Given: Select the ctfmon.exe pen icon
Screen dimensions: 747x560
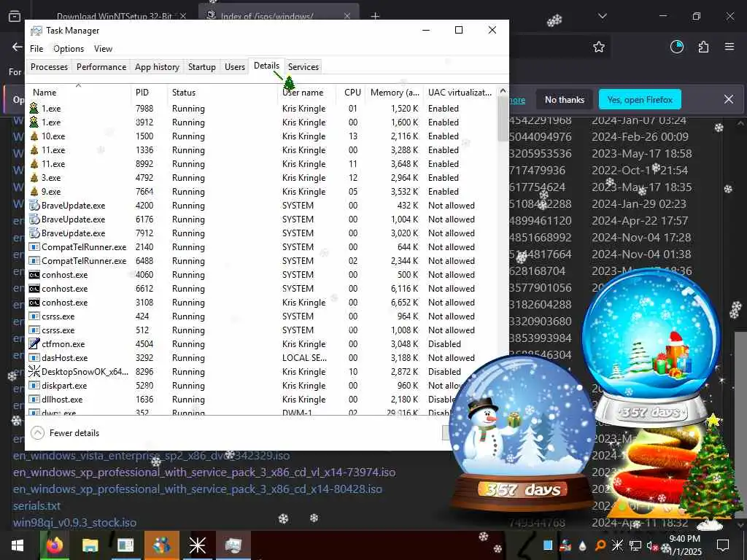Looking at the screenshot, I should pos(34,343).
